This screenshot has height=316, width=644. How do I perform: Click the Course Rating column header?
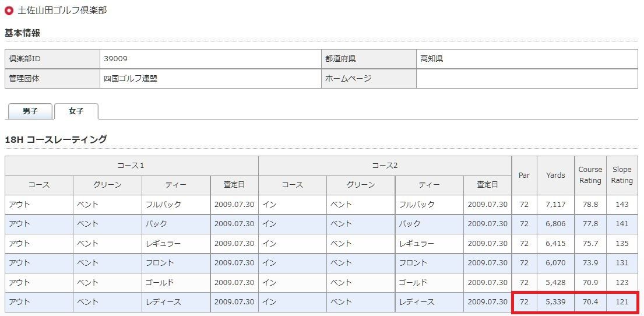(x=590, y=175)
